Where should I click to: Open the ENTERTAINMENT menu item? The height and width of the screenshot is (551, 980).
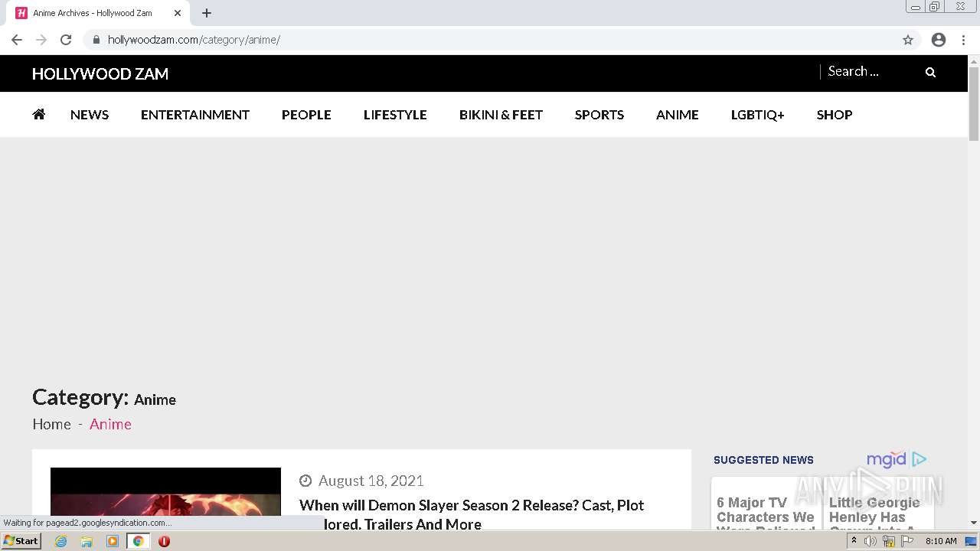point(195,115)
